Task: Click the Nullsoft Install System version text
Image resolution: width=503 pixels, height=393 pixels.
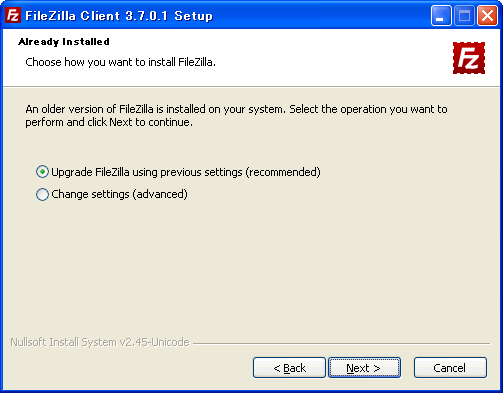Action: [x=100, y=342]
